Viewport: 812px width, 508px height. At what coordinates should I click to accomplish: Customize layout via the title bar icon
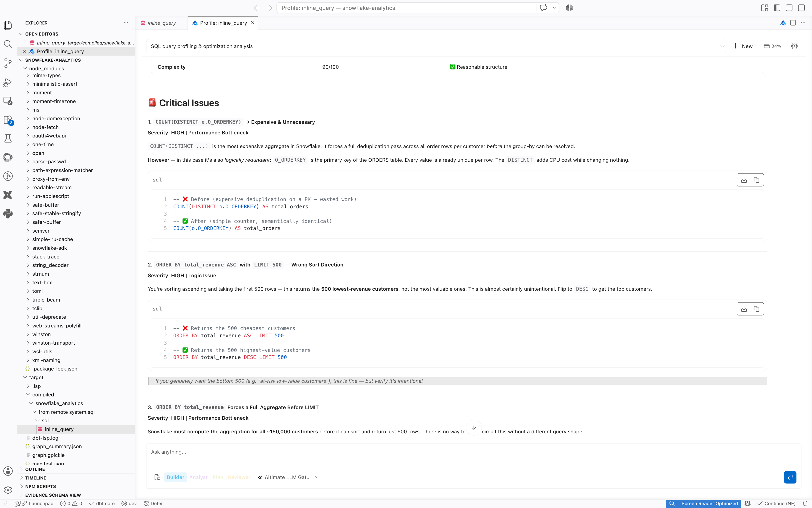click(765, 8)
